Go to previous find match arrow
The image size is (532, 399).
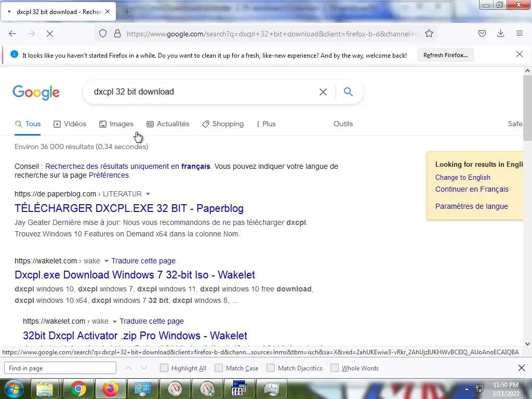coord(128,368)
